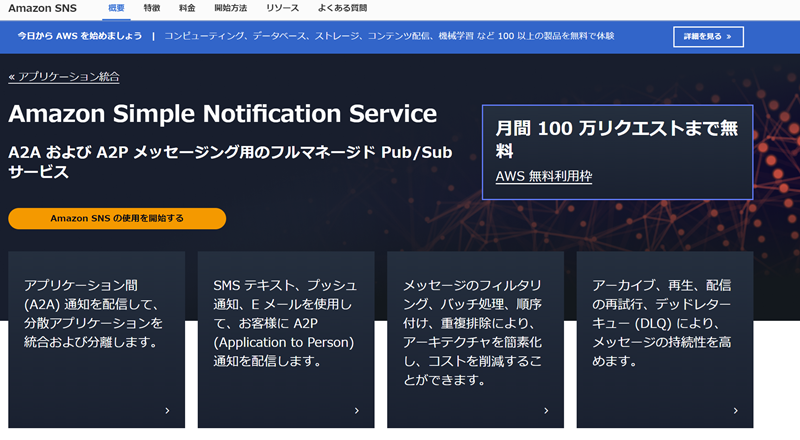Select the よくある質問 tab
The height and width of the screenshot is (440, 800).
(x=342, y=8)
